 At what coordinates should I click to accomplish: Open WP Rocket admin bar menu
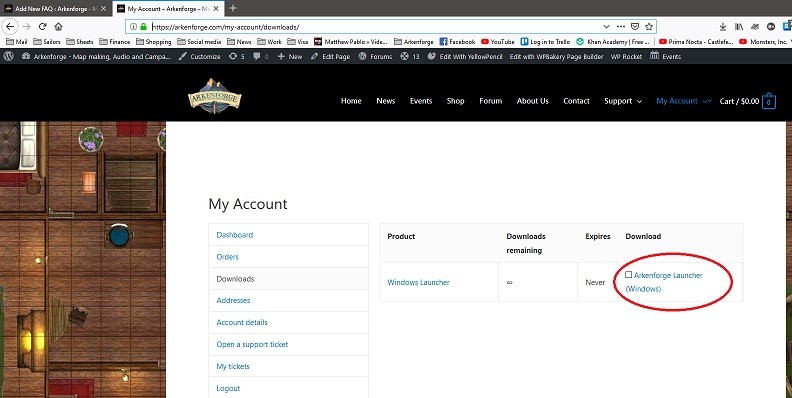[x=626, y=57]
